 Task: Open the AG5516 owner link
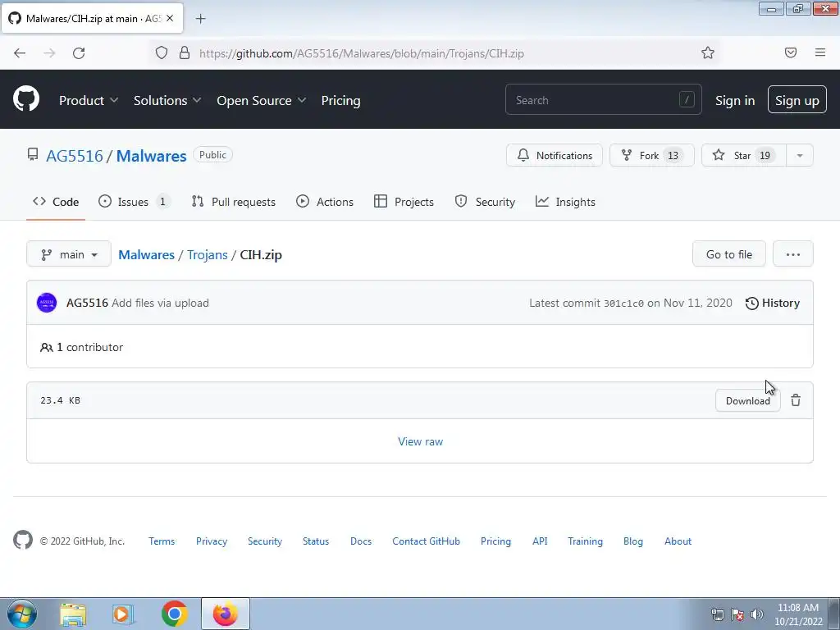pos(75,156)
